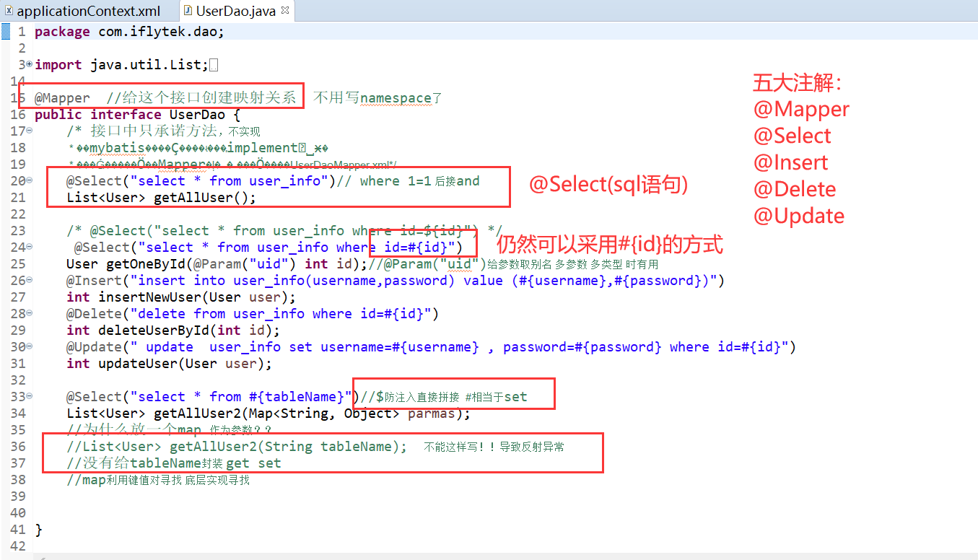Click 'int deleteUserById(int id);' line

173,331
